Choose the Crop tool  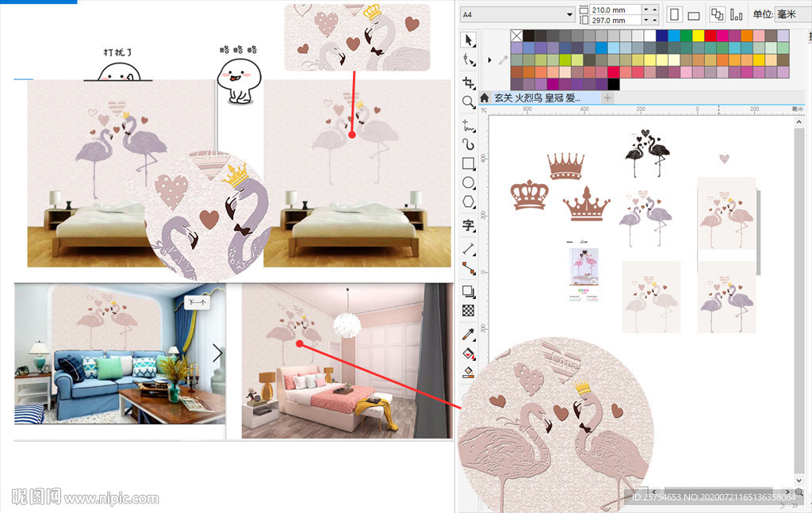pyautogui.click(x=469, y=82)
